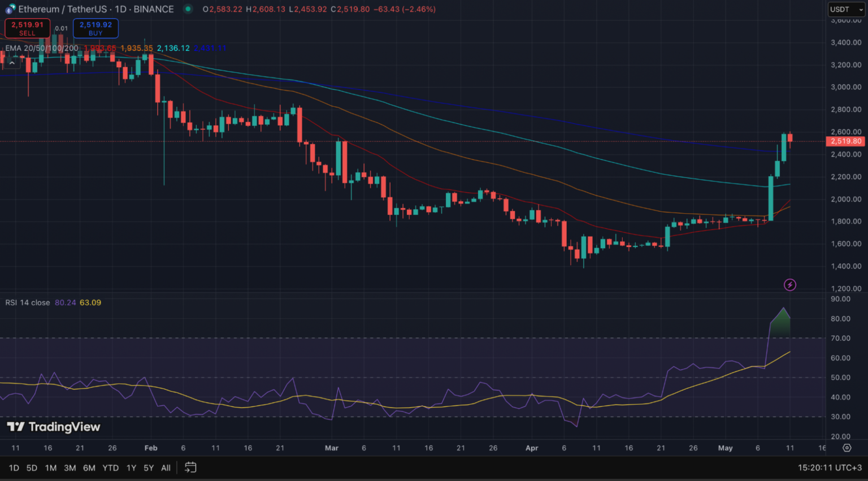Viewport: 868px width, 481px height.
Task: Switch to the 1Y range tab
Action: click(x=131, y=467)
